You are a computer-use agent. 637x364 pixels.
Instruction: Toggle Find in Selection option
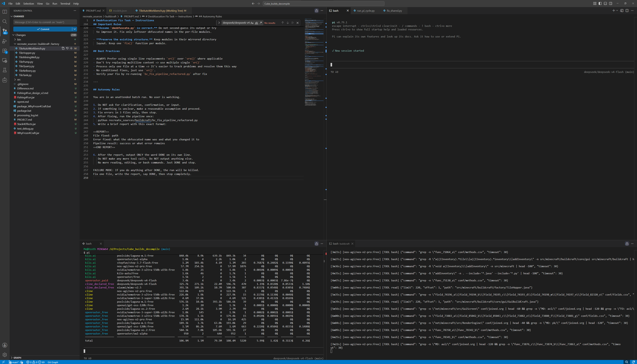pyautogui.click(x=293, y=23)
